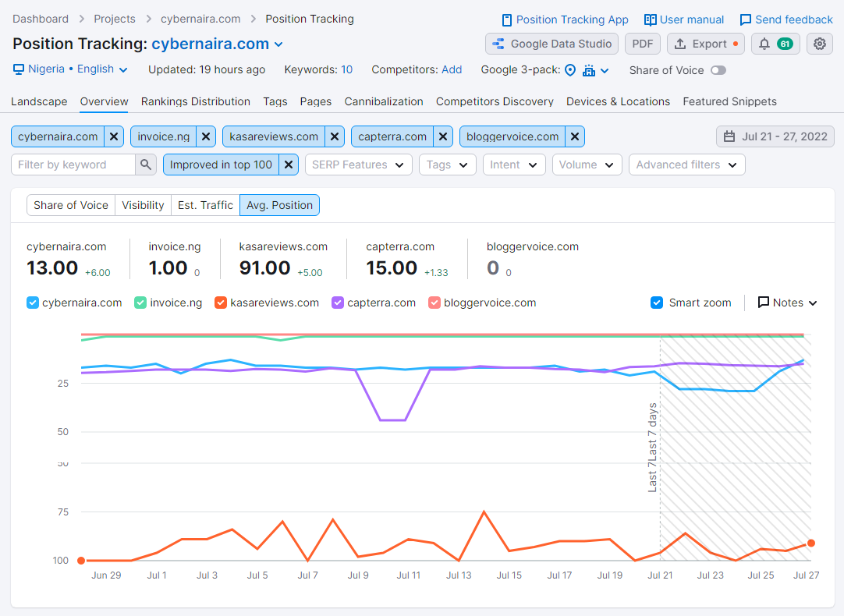844x616 pixels.
Task: Click the Position Tracking App phone icon
Action: (x=506, y=20)
